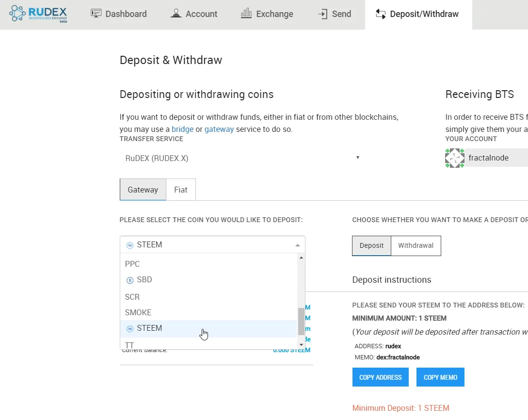Click the transfer service dropdown arrow

(358, 157)
